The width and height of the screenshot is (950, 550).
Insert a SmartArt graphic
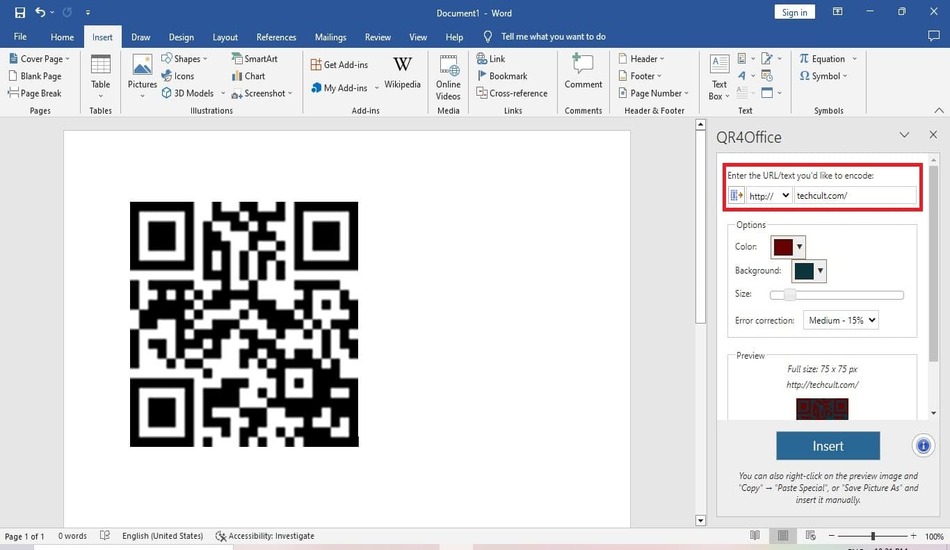pos(254,59)
